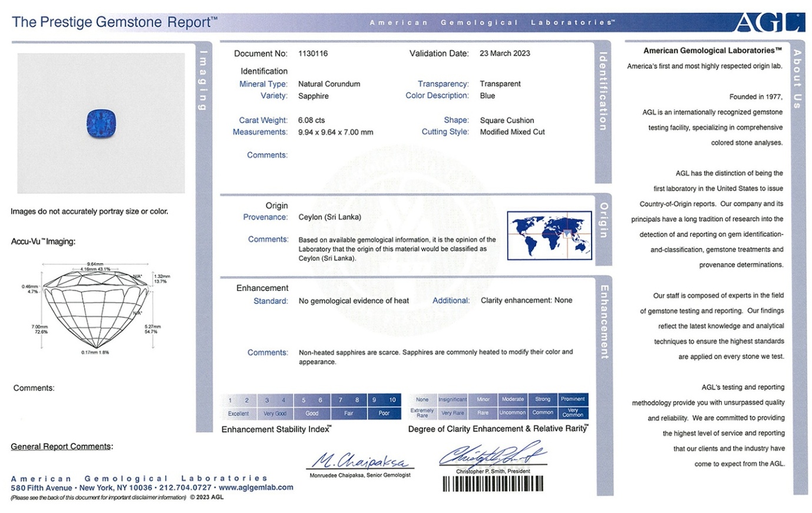
Task: Click the blue sapphire gemstone photo
Action: click(x=101, y=123)
